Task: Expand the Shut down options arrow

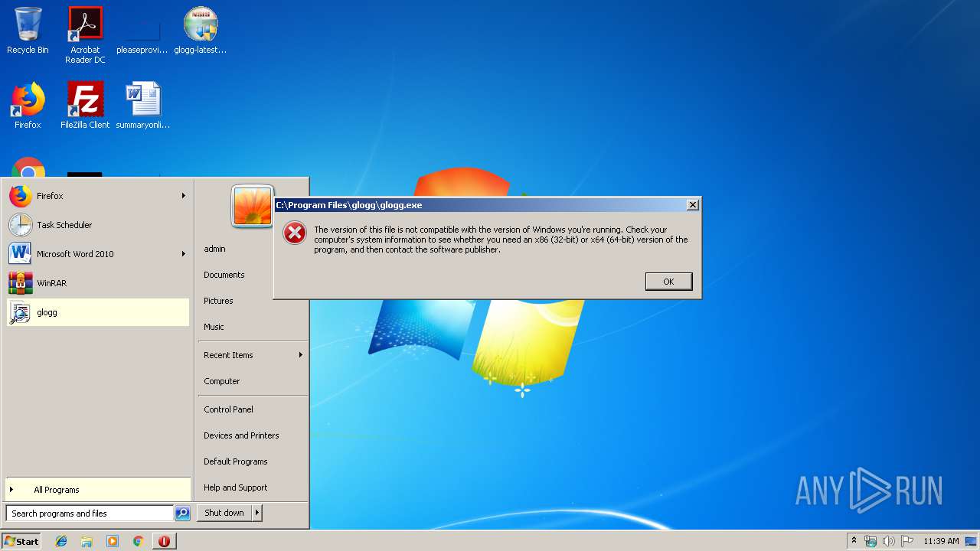Action: [x=257, y=513]
